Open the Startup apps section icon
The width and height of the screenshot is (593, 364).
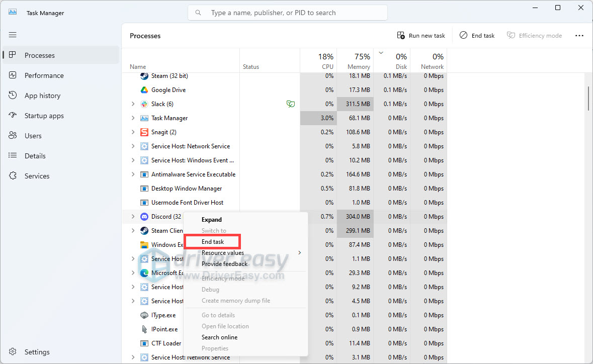pyautogui.click(x=12, y=115)
